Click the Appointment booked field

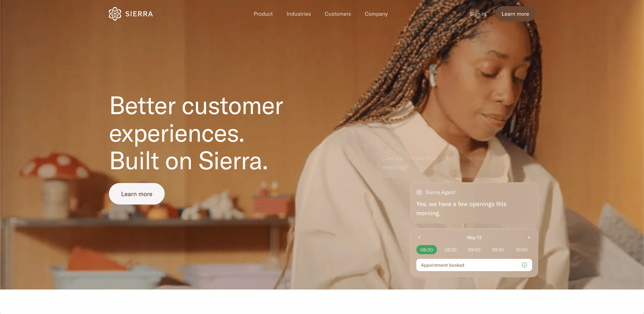474,265
